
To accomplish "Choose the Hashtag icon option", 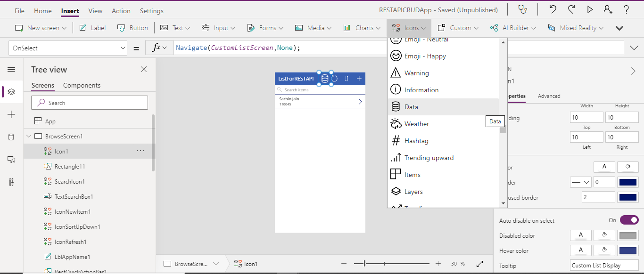I will (416, 140).
